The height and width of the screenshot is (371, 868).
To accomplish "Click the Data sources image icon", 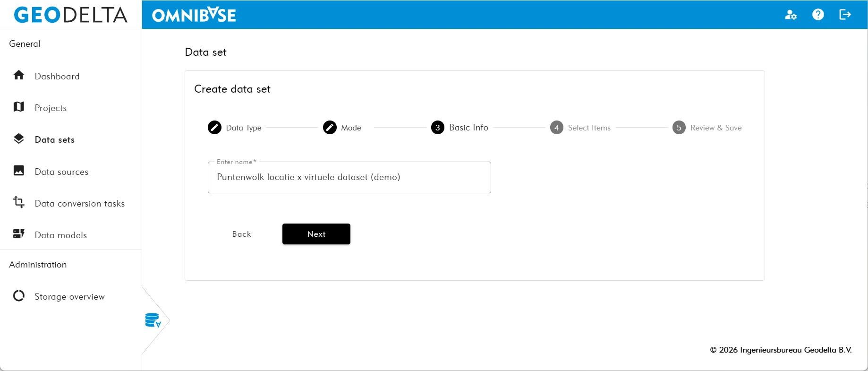I will coord(19,171).
